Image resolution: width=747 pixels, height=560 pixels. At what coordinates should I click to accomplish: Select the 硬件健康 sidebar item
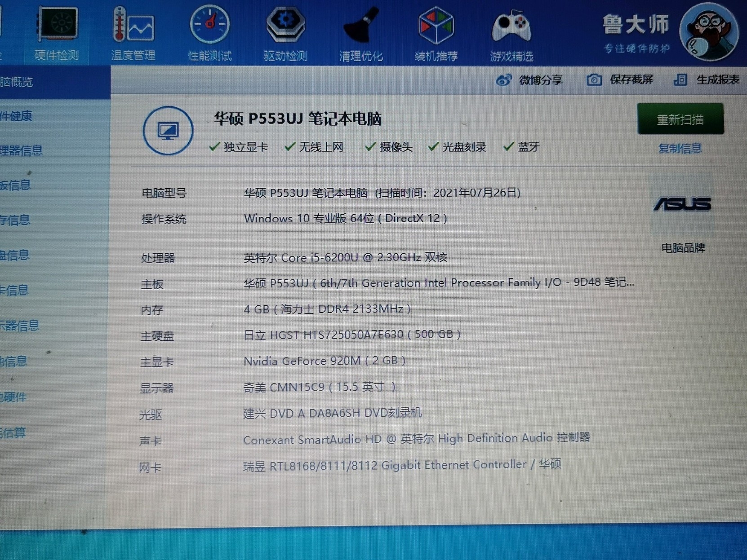tap(16, 116)
